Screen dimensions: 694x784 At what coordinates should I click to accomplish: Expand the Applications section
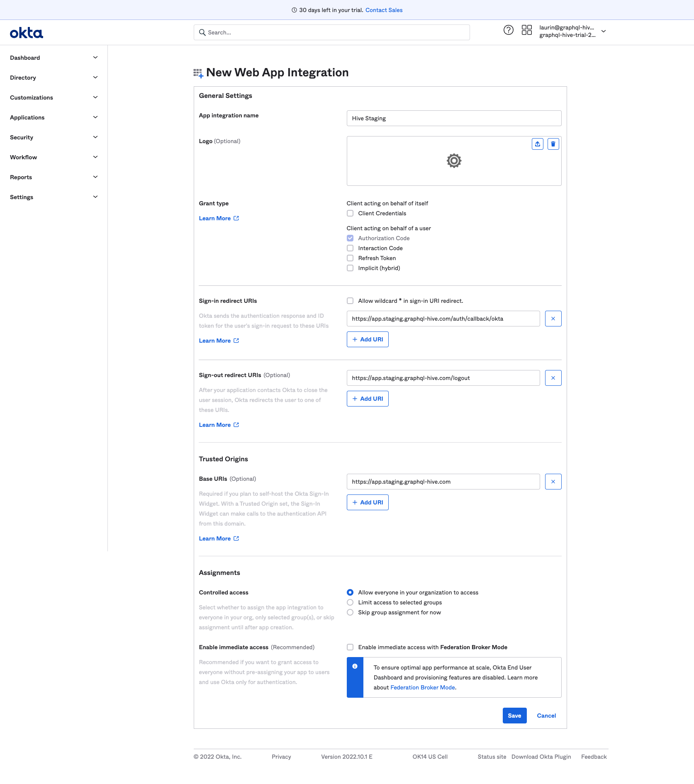(x=54, y=117)
